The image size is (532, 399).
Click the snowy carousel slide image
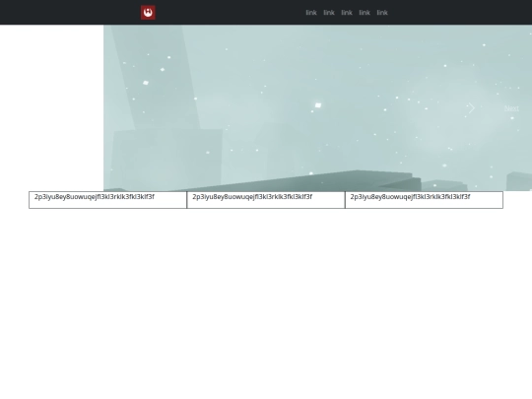pyautogui.click(x=317, y=108)
